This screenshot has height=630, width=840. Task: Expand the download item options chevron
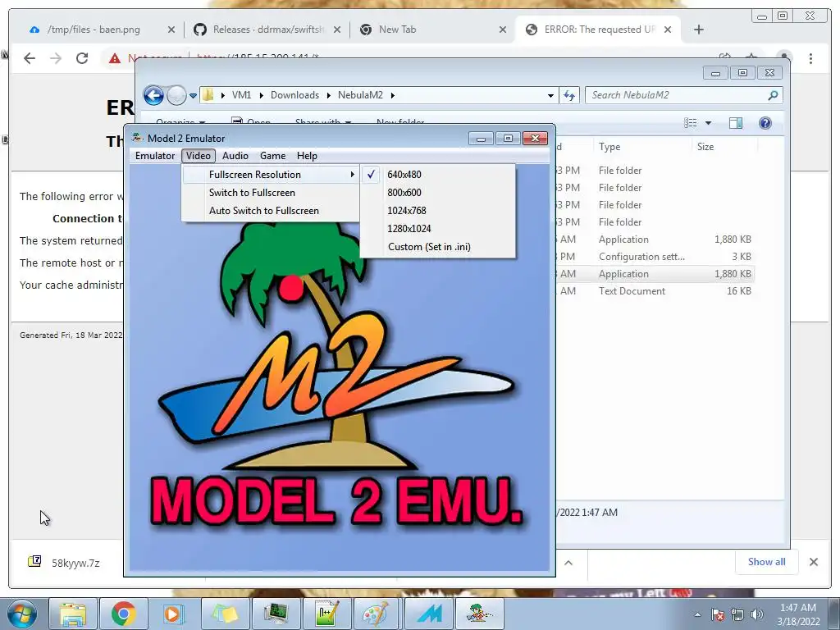[x=568, y=563]
